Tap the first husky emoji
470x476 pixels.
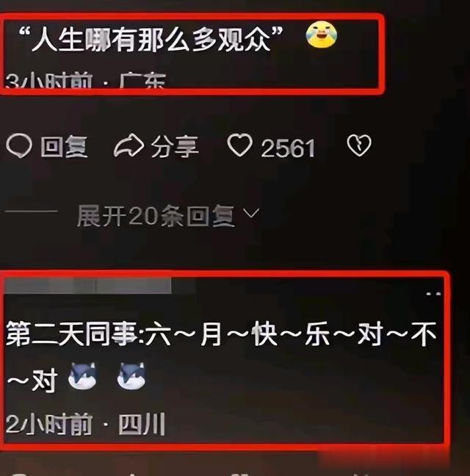(x=82, y=375)
